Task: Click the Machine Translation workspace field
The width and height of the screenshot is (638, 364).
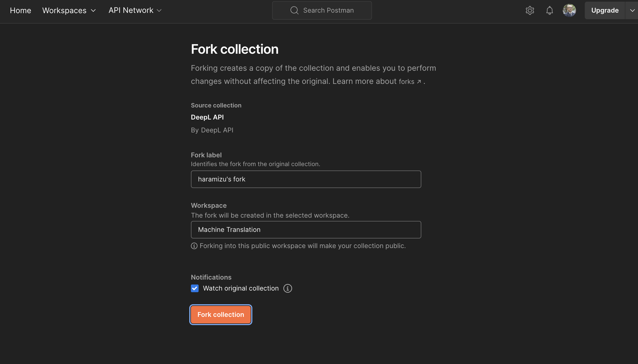Action: (x=306, y=229)
